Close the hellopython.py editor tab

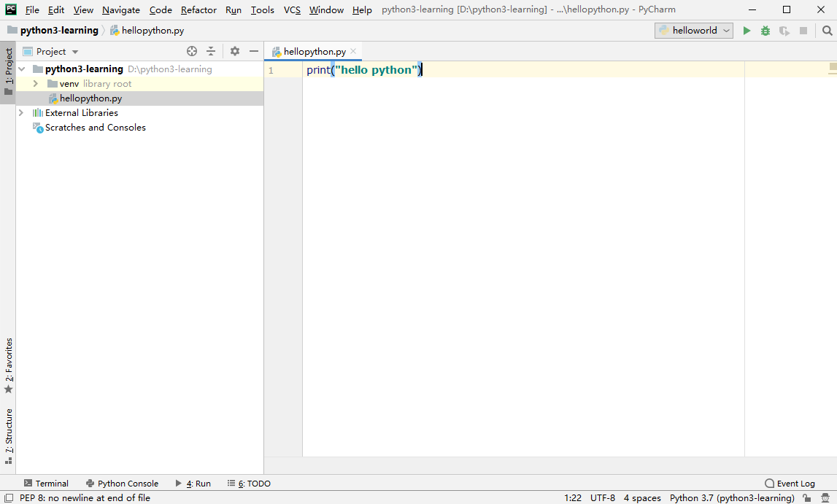click(353, 51)
